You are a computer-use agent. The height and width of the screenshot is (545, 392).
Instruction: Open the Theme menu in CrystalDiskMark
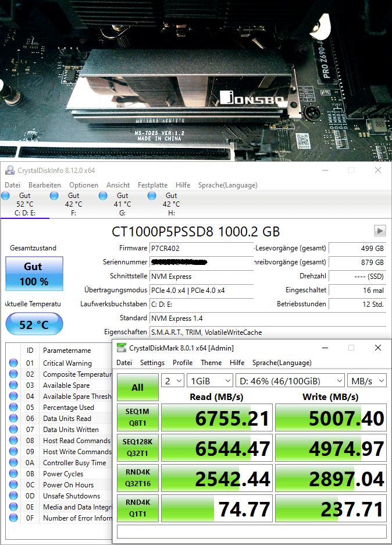coord(211,363)
